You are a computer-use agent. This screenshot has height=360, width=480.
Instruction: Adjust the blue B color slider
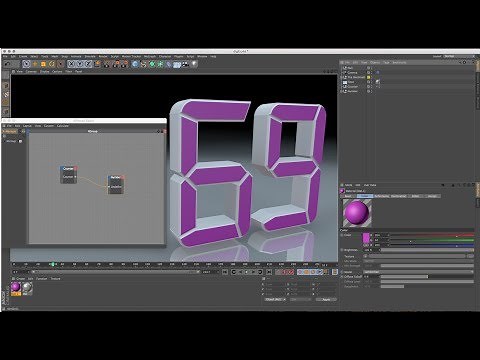[x=432, y=245]
